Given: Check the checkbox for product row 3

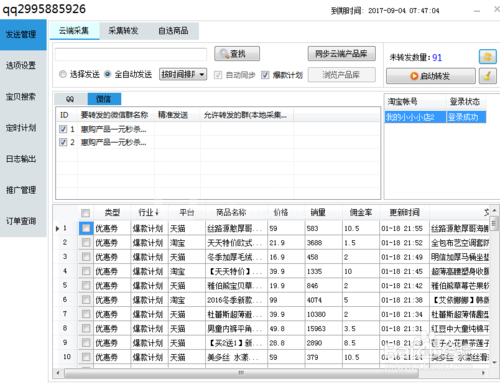Looking at the screenshot, I should tap(86, 257).
